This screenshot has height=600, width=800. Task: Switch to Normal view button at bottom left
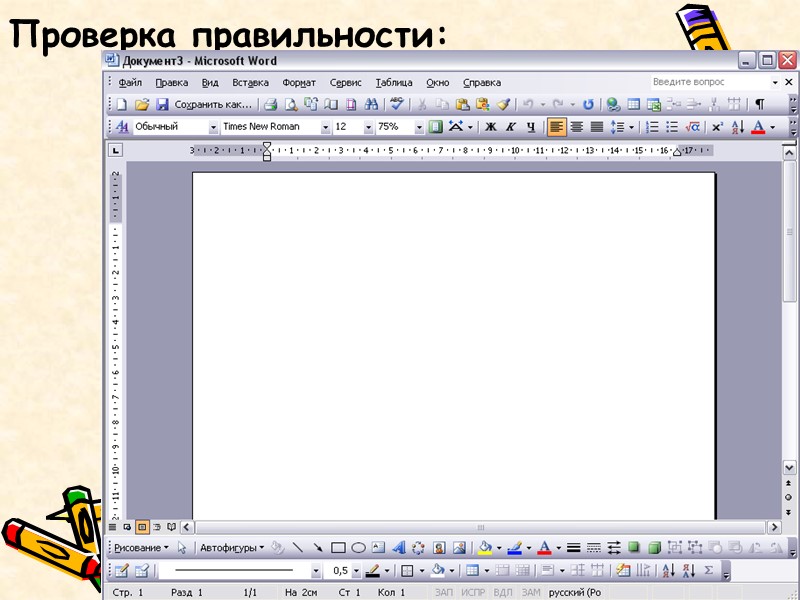coord(112,527)
